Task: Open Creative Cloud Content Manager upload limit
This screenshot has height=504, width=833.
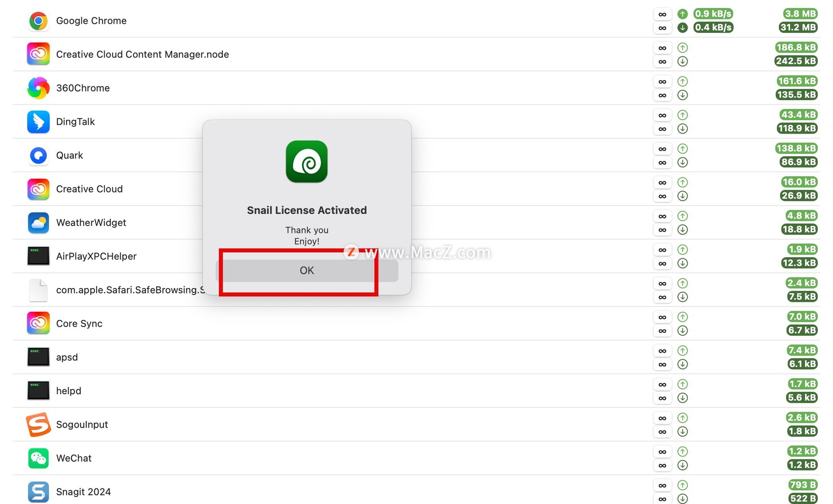Action: [662, 48]
